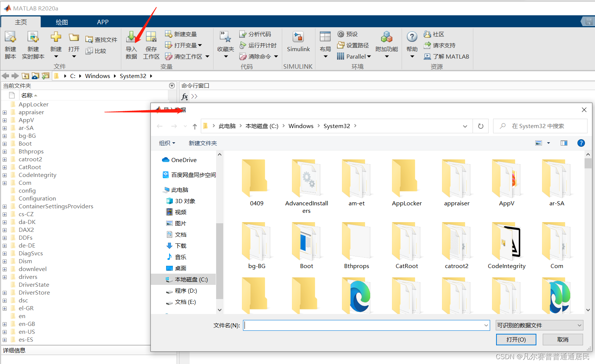Click 新建文件夹 in file dialog
The height and width of the screenshot is (364, 595).
tap(203, 143)
